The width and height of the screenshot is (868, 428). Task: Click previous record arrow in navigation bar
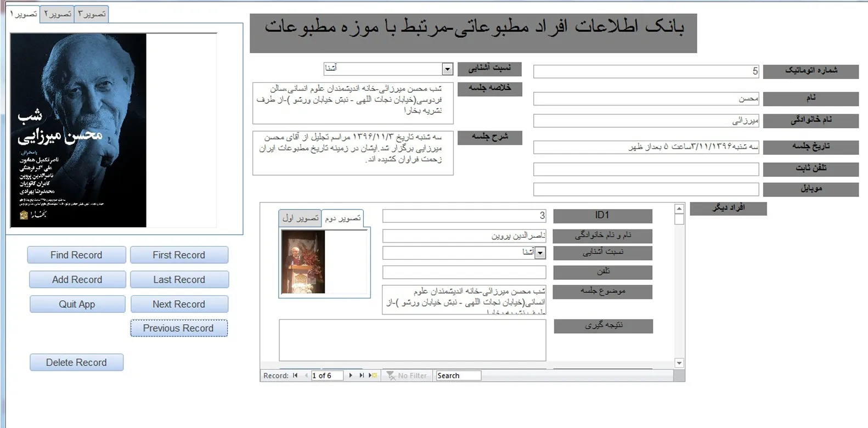[x=306, y=375]
